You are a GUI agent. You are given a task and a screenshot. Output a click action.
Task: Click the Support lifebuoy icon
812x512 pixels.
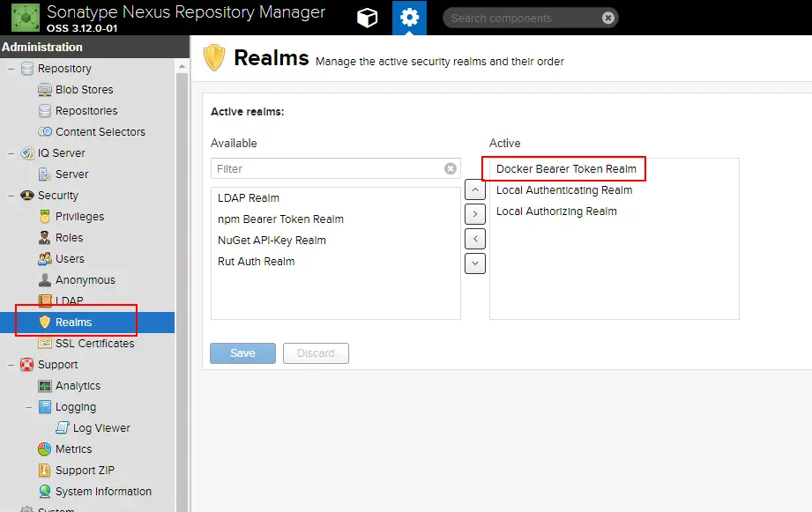click(x=27, y=365)
